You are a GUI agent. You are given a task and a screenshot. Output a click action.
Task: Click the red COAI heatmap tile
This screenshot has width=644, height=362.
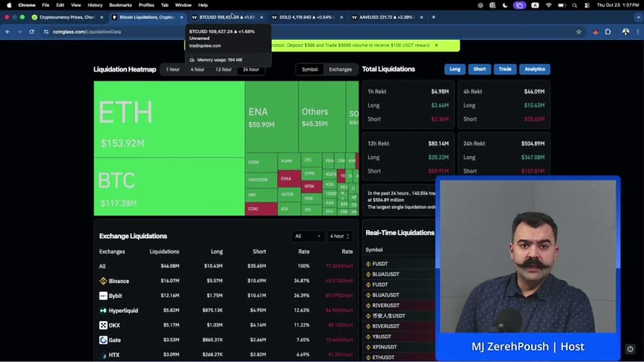(x=261, y=209)
